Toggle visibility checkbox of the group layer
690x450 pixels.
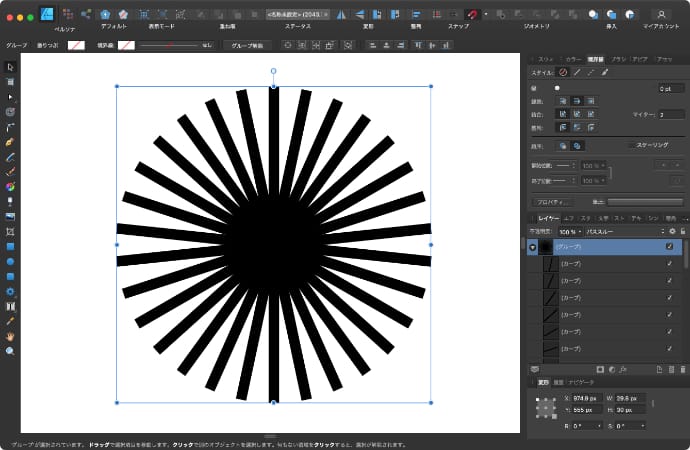coord(669,246)
